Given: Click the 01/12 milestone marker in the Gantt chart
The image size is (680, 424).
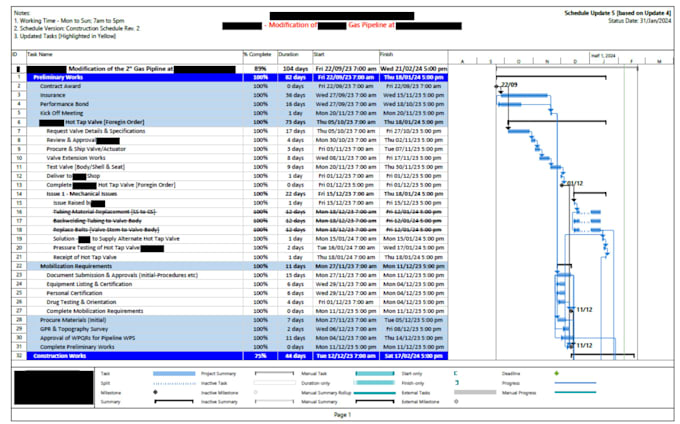Looking at the screenshot, I should pyautogui.click(x=563, y=185).
